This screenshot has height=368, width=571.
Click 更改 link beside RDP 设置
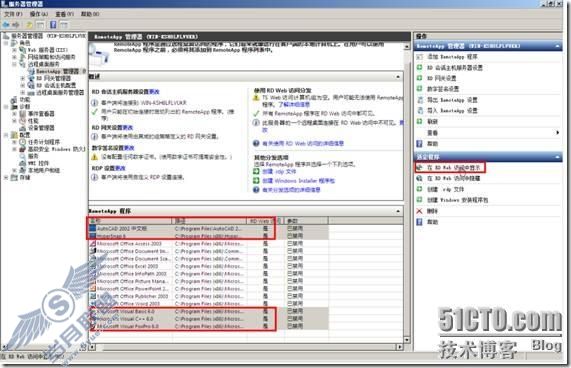tap(120, 168)
